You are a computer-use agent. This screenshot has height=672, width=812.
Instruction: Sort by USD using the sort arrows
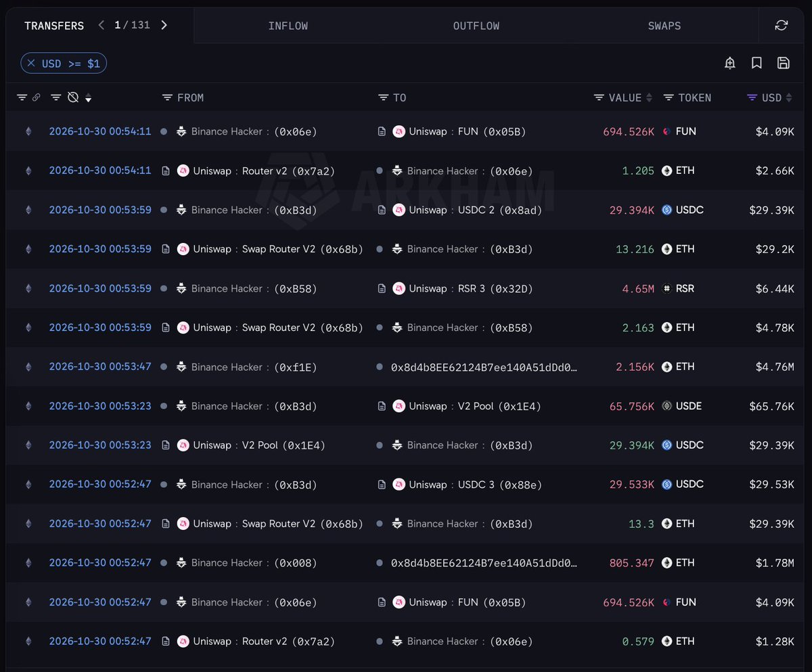pos(790,98)
